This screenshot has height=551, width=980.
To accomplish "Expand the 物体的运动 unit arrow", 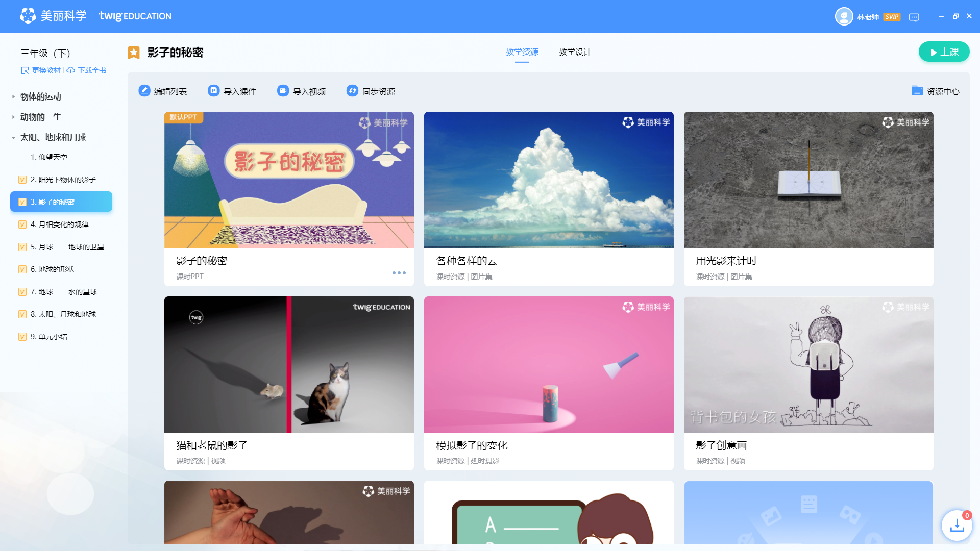I will 13,96.
